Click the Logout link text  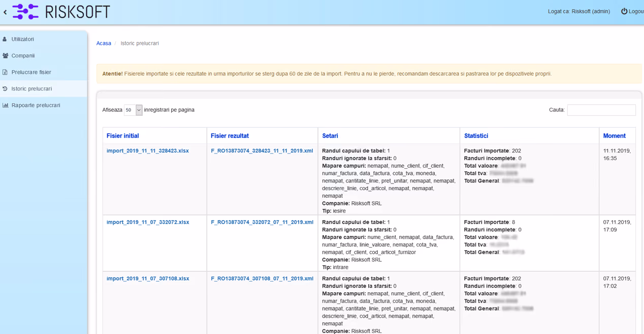(x=636, y=11)
